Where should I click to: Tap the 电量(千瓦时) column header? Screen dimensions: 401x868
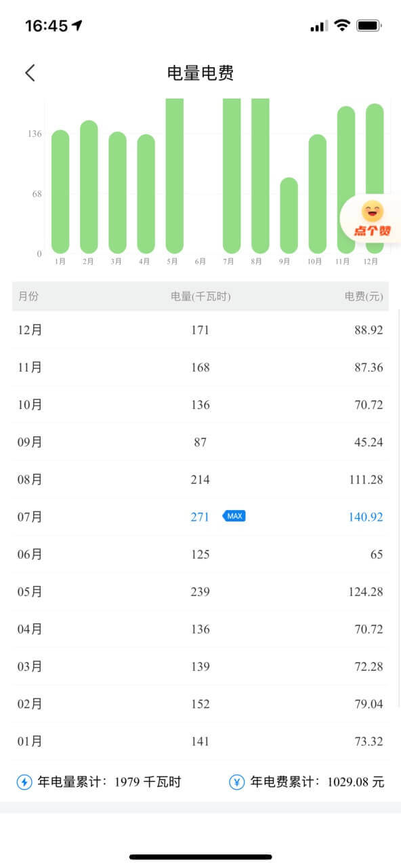(200, 296)
